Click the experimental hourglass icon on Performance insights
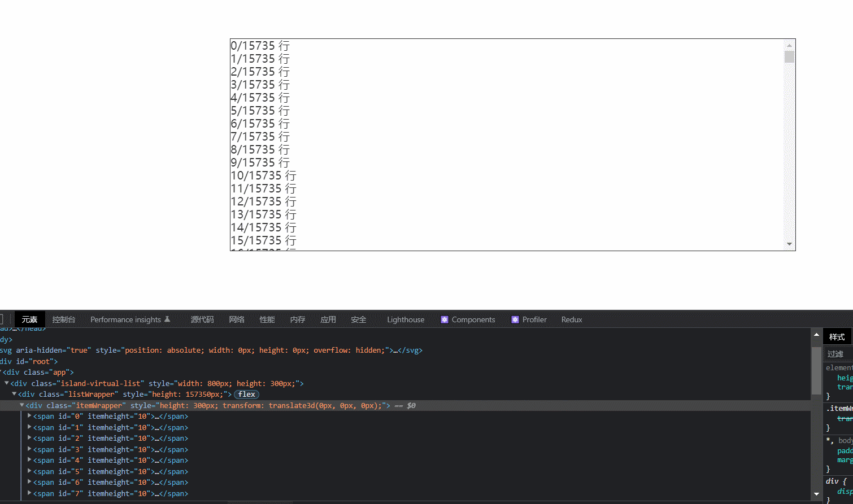 pos(168,318)
